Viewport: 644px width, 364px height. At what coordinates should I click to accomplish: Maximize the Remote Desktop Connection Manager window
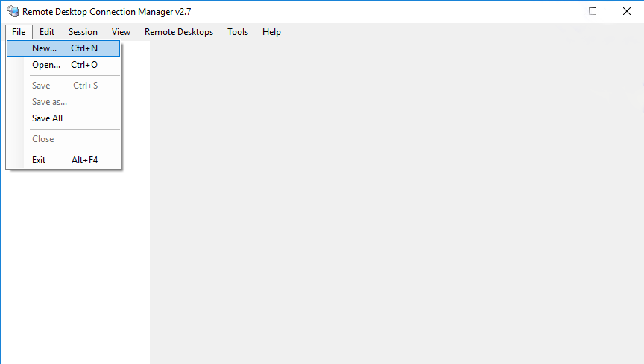pos(593,11)
